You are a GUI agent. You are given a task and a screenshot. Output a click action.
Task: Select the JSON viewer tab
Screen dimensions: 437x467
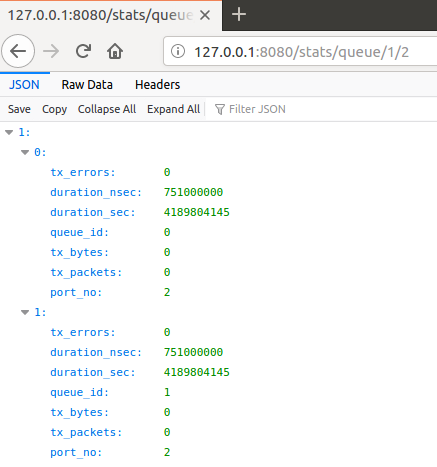point(24,85)
